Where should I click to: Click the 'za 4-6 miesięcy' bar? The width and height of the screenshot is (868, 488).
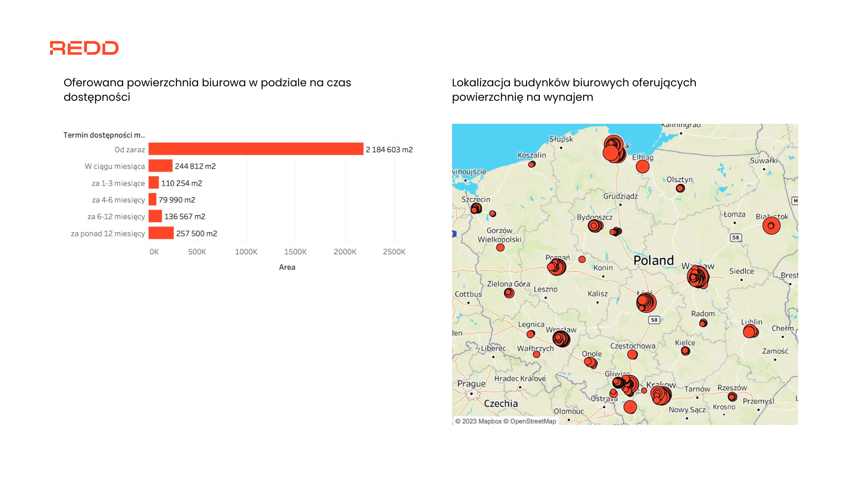tap(152, 200)
